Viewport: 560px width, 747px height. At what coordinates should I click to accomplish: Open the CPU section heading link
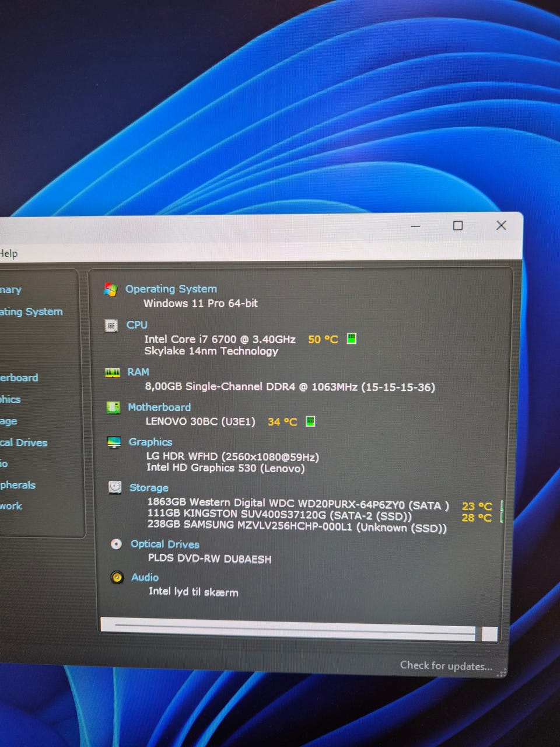tap(137, 325)
